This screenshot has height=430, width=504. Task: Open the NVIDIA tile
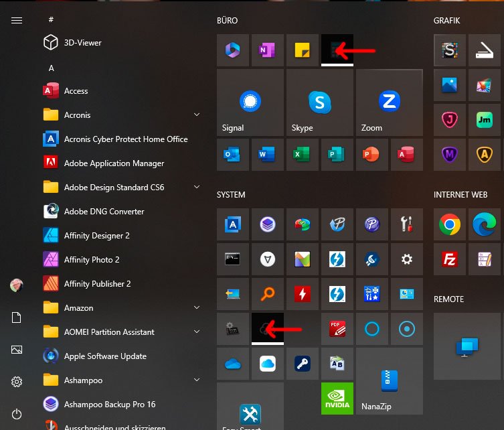337,399
